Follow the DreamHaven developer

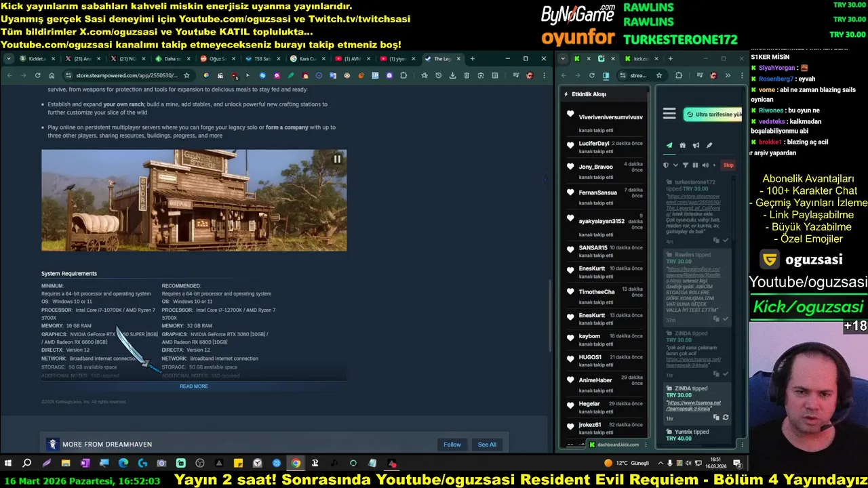[452, 445]
